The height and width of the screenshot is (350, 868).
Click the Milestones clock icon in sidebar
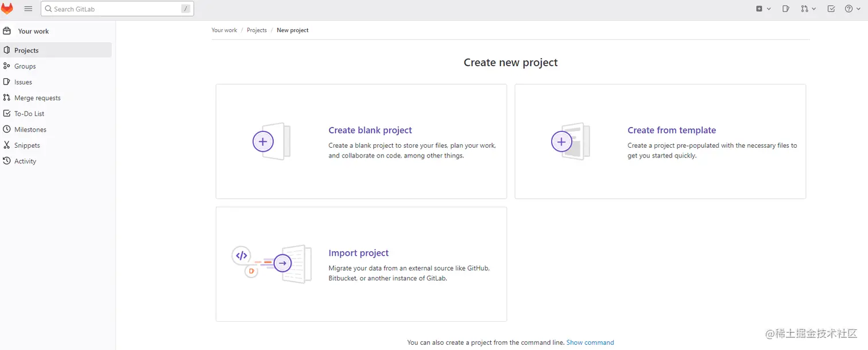(x=7, y=129)
